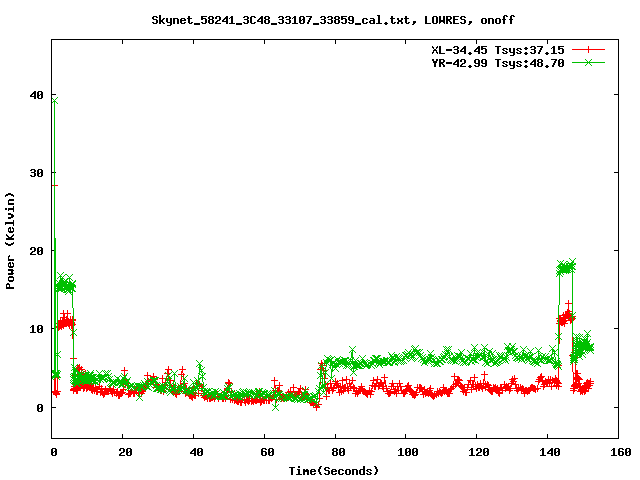Click x-axis tick label 160
Viewport: 640px width, 480px height.
pos(621,452)
